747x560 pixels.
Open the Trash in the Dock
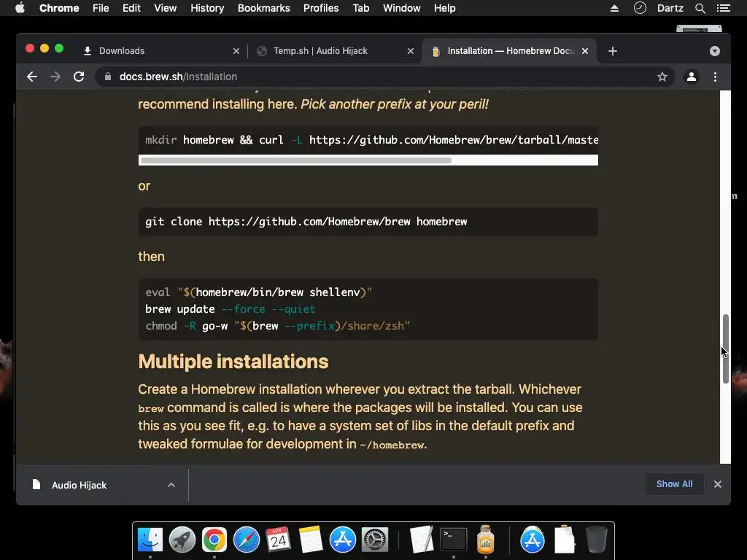coord(596,540)
